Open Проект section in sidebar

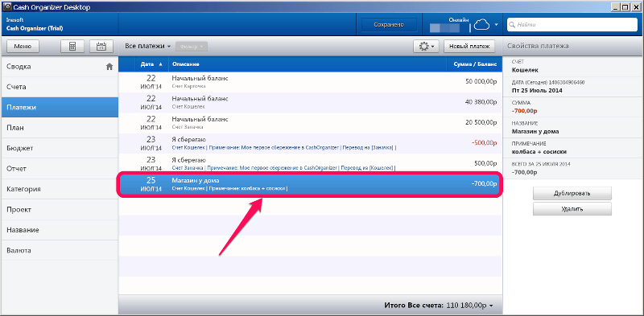point(59,209)
